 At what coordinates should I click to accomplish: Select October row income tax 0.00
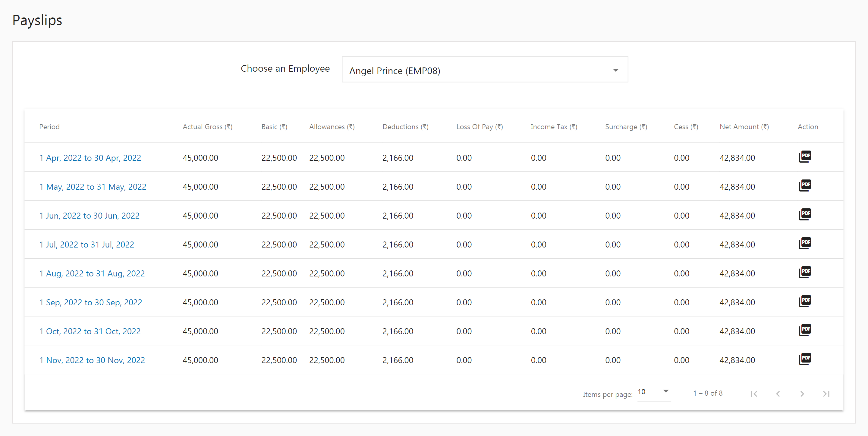pyautogui.click(x=539, y=332)
